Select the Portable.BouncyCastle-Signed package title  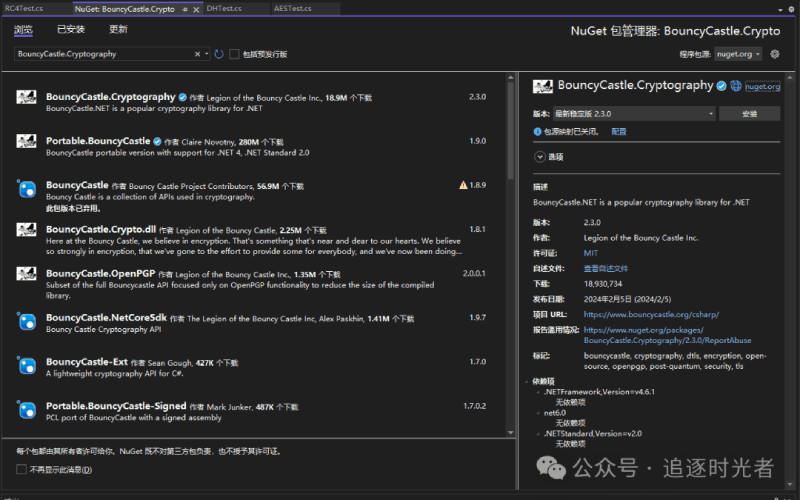(x=116, y=406)
